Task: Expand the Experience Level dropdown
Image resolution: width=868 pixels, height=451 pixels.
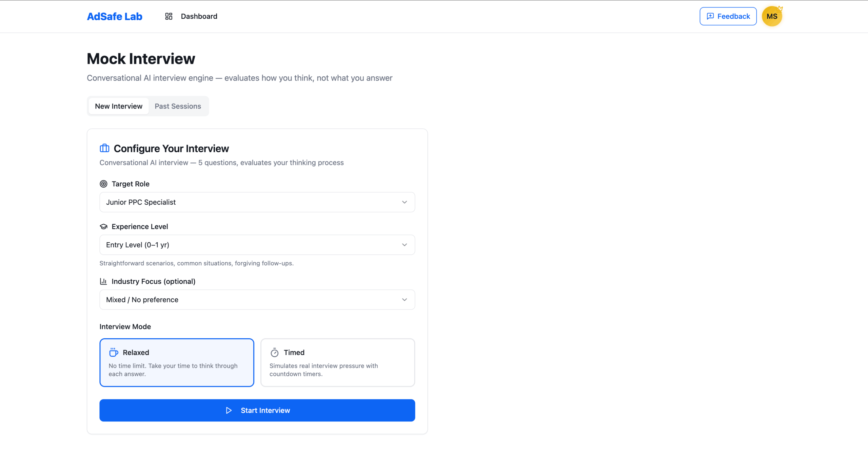Action: (x=257, y=245)
